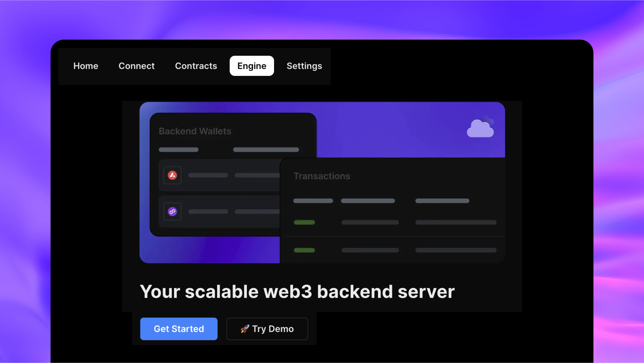Screen dimensions: 644x363
Task: Select the Polygon network icon
Action: click(x=172, y=211)
